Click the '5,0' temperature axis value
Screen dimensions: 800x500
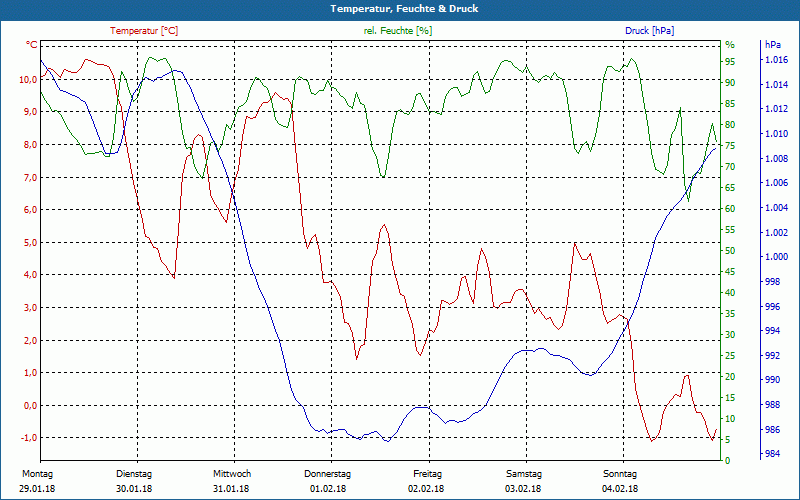pos(31,242)
